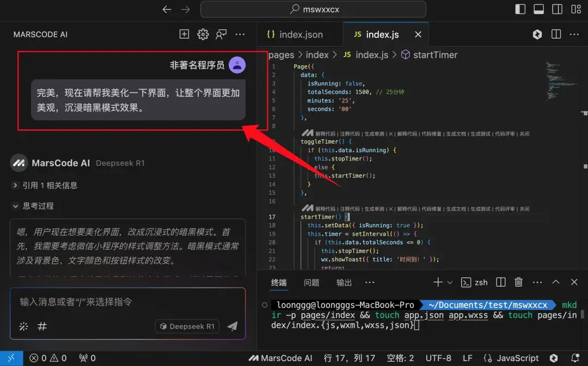Toggle the primary sidebar layout icon

(x=520, y=9)
